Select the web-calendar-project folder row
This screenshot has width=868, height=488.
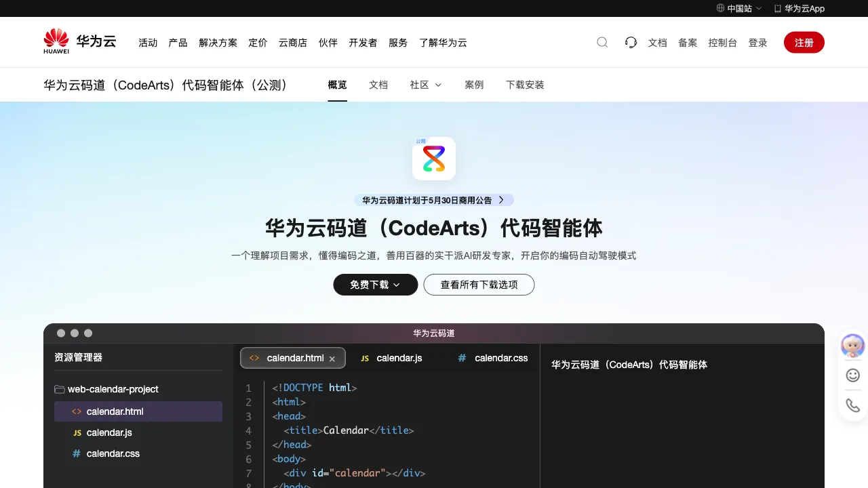tap(138, 389)
